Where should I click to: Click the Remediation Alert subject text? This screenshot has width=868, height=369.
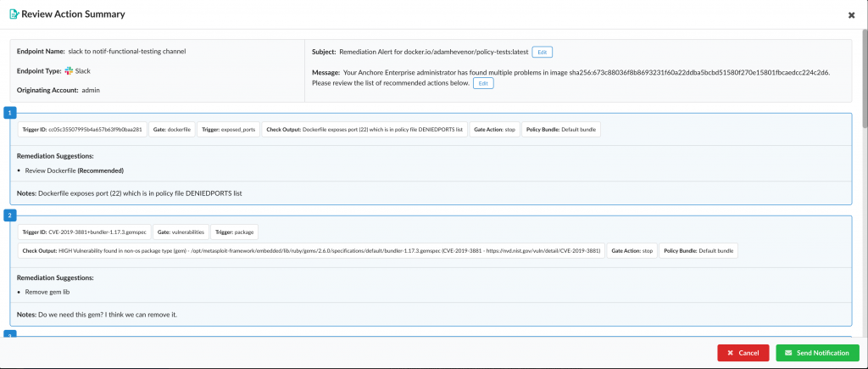[x=433, y=52]
